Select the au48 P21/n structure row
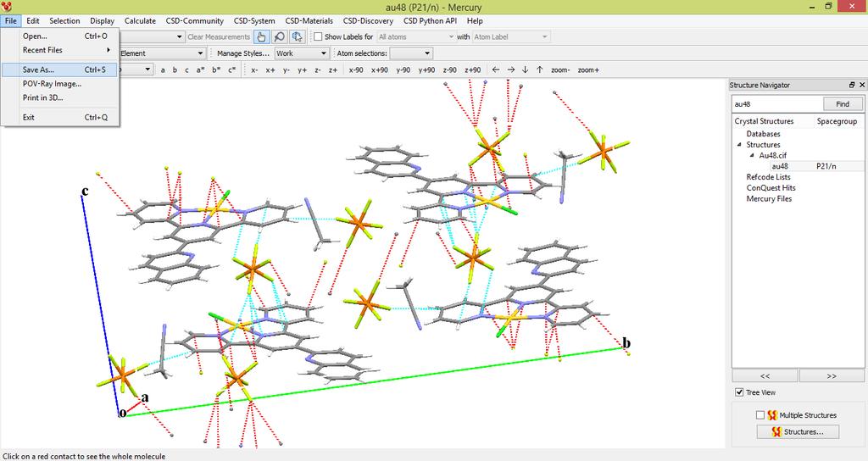The width and height of the screenshot is (868, 461). (x=798, y=166)
